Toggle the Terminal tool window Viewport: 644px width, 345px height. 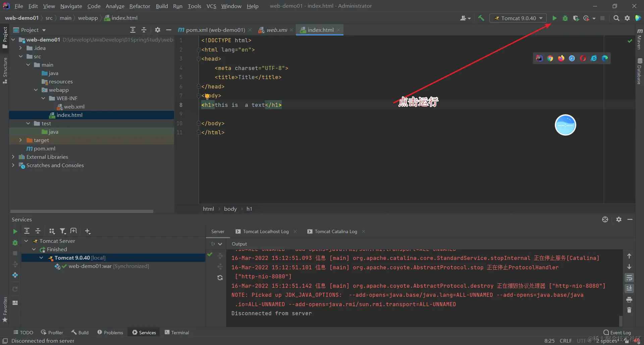pyautogui.click(x=177, y=333)
